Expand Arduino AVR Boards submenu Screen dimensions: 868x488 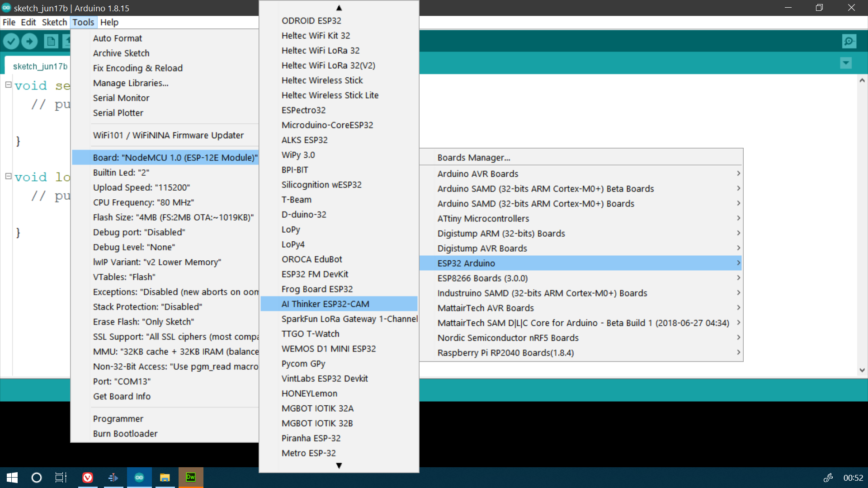[x=581, y=174]
